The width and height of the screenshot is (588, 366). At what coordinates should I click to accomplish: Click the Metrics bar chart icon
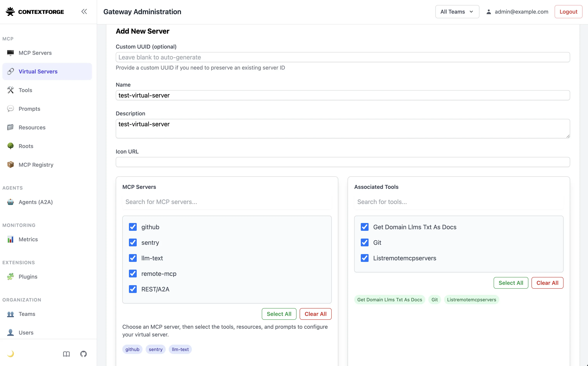tap(10, 239)
